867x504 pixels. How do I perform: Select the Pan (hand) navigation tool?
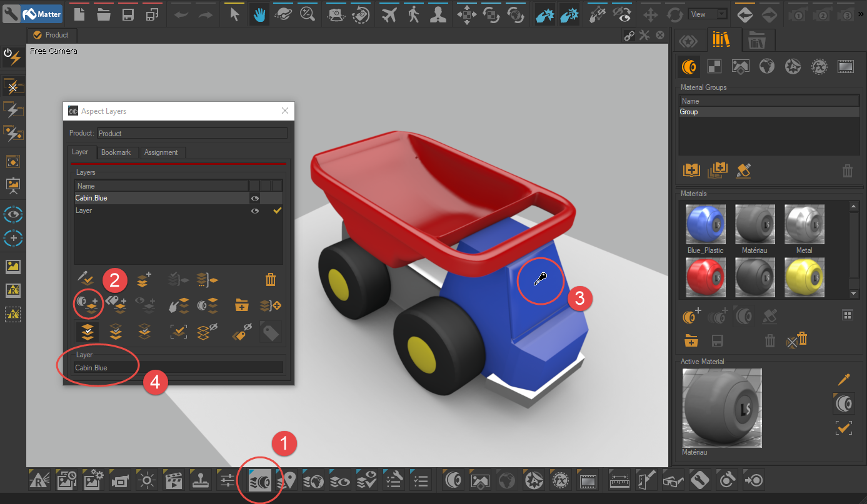pyautogui.click(x=258, y=14)
